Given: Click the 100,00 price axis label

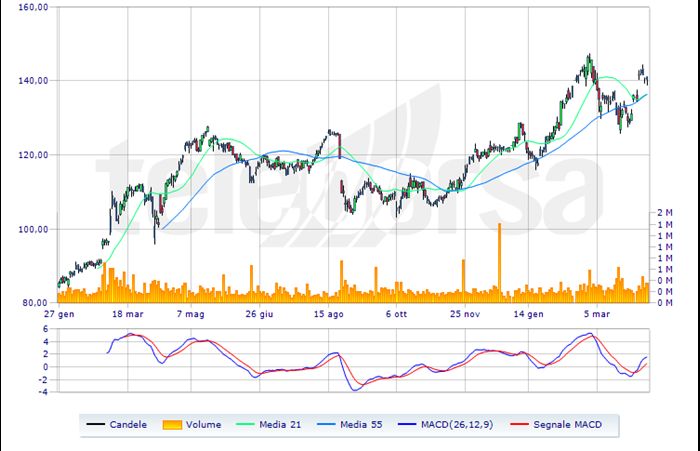Looking at the screenshot, I should point(34,229).
